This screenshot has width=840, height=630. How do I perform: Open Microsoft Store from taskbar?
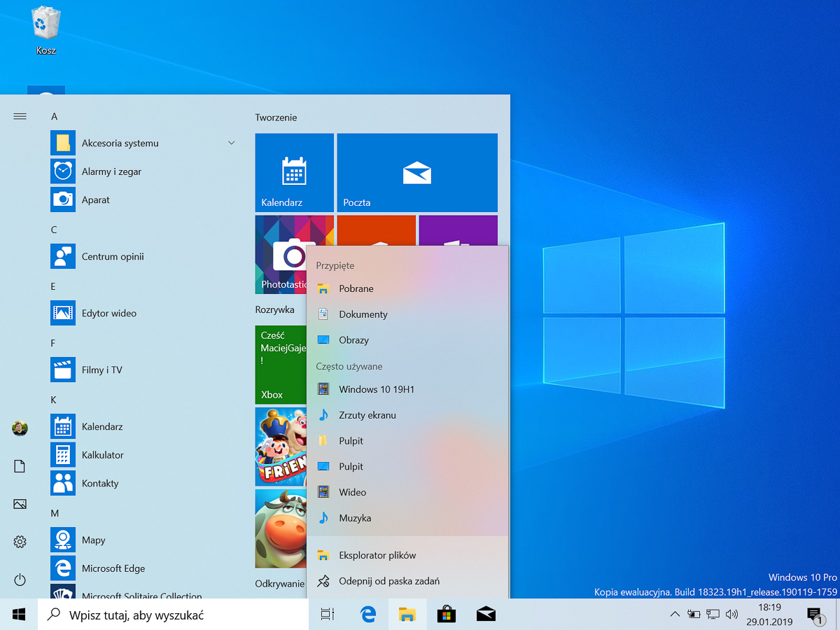(447, 615)
